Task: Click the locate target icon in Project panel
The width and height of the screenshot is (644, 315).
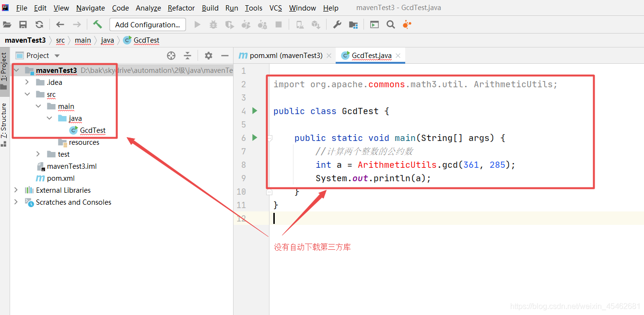Action: (171, 56)
